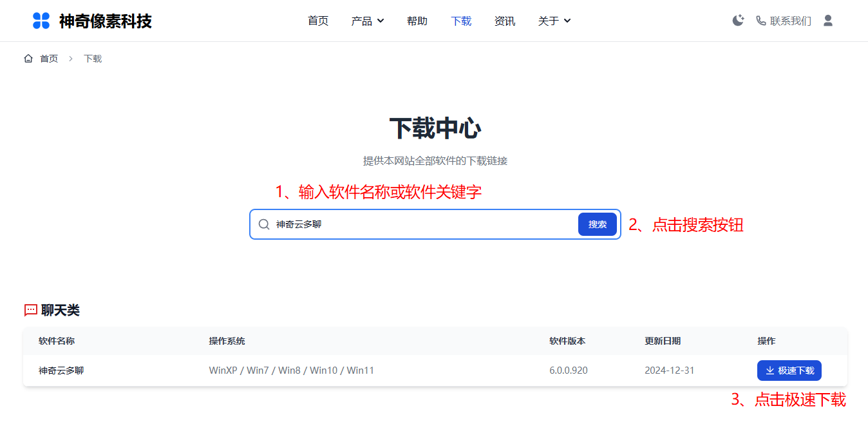868x424 pixels.
Task: Select 资讯 in the navigation bar
Action: click(x=505, y=21)
